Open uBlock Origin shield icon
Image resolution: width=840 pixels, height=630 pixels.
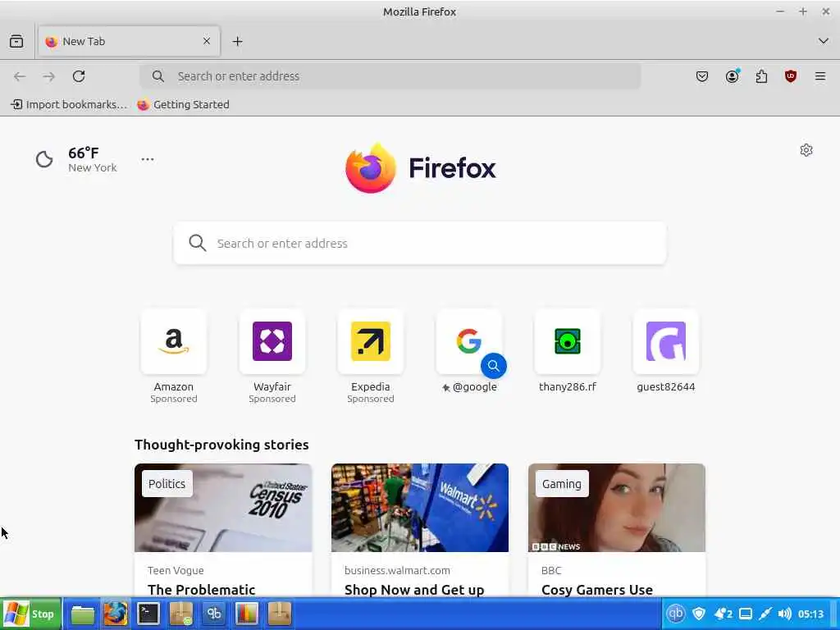point(790,76)
